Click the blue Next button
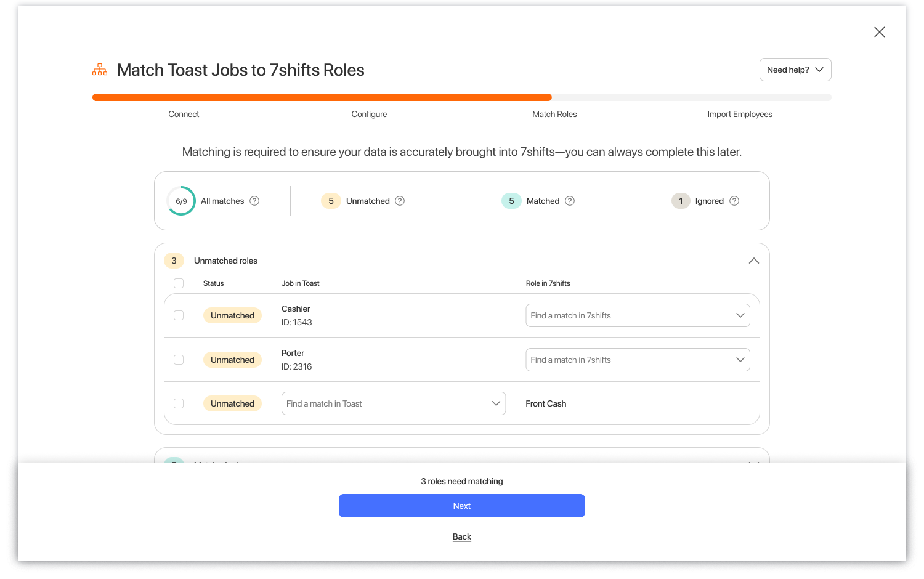The image size is (924, 579). pos(461,506)
